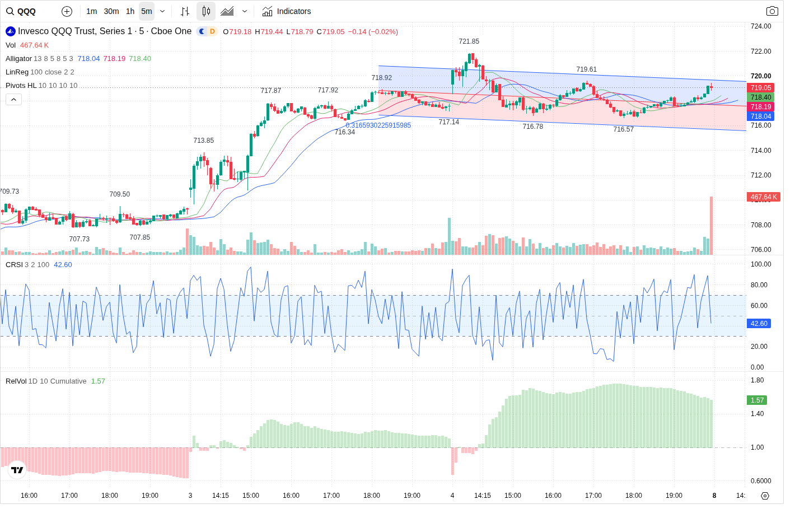Choose the Candles chart style icon
The image size is (795, 532).
(x=206, y=11)
